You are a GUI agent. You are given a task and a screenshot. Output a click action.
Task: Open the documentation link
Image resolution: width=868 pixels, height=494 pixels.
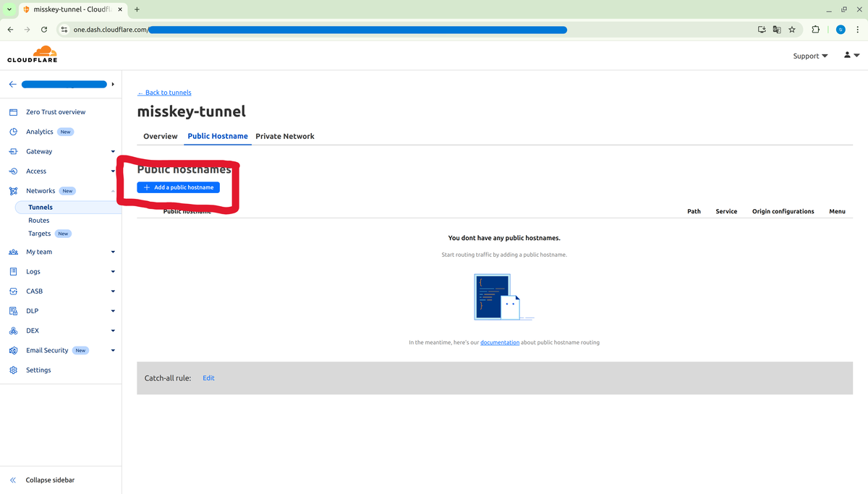500,342
